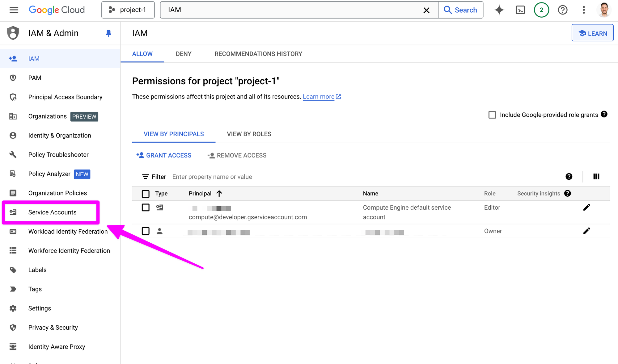618x364 pixels.
Task: Check Include Google-provided role grants
Action: tap(492, 115)
